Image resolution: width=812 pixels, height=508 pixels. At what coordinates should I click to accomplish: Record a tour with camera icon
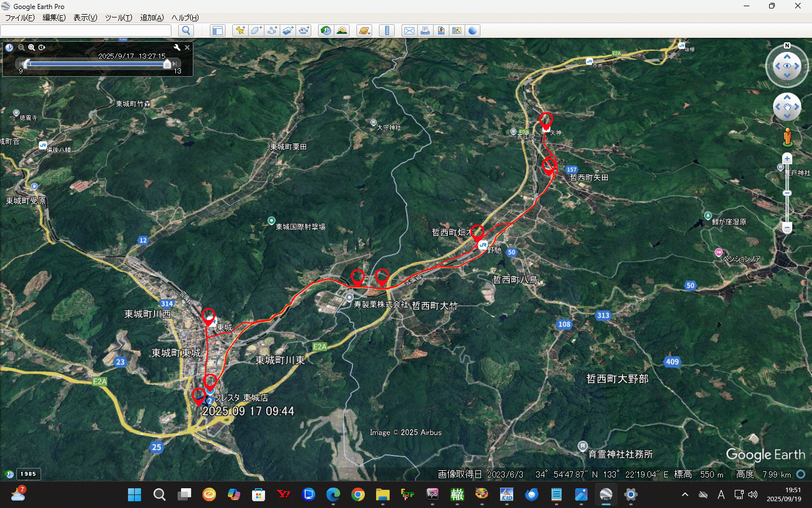[x=304, y=30]
